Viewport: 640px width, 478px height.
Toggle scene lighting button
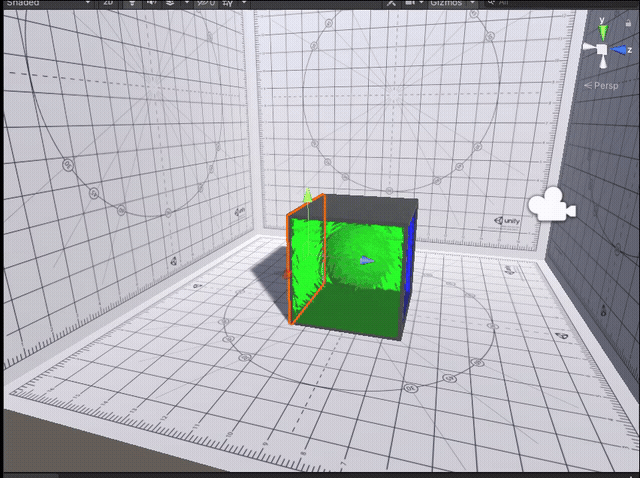coord(132,3)
